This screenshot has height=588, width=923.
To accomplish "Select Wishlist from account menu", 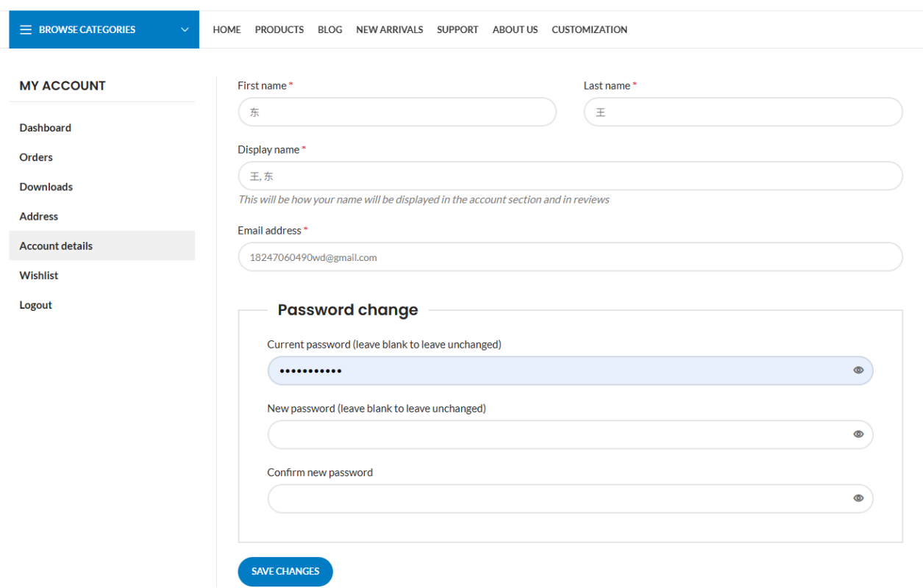I will click(39, 276).
